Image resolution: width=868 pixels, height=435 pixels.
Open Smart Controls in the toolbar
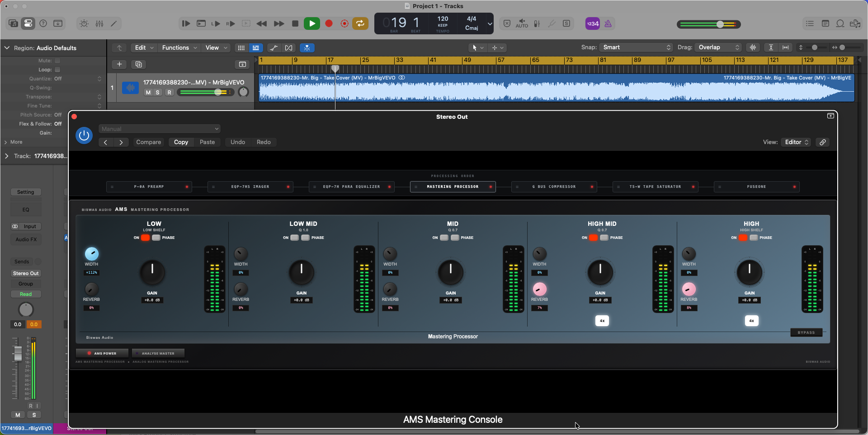pyautogui.click(x=84, y=23)
